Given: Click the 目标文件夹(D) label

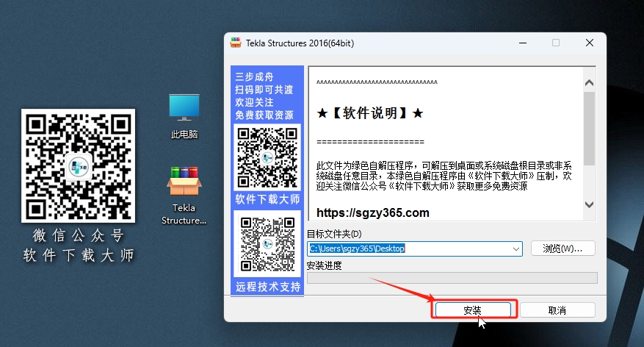Looking at the screenshot, I should click(x=334, y=234).
